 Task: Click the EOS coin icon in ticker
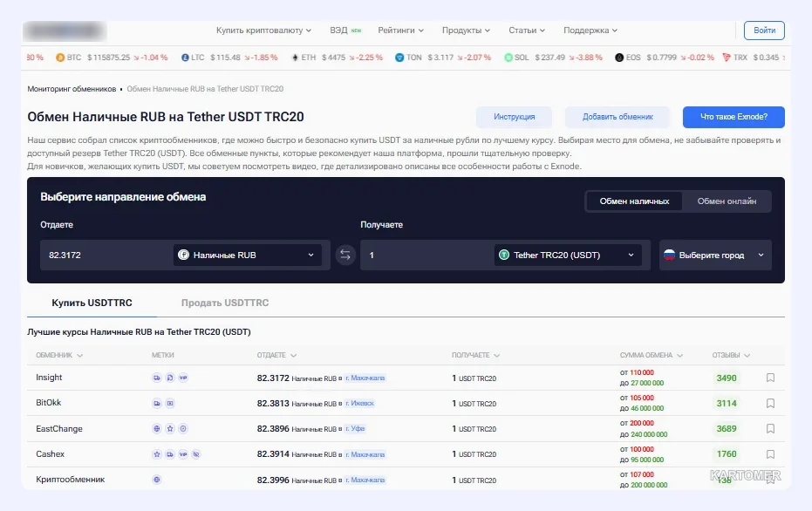pos(619,58)
